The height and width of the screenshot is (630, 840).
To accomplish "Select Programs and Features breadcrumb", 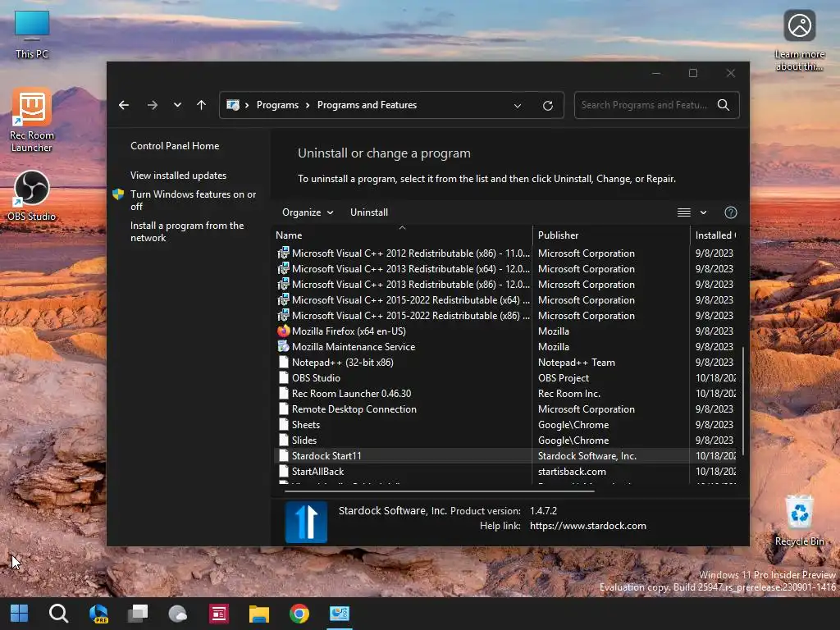I will (367, 105).
